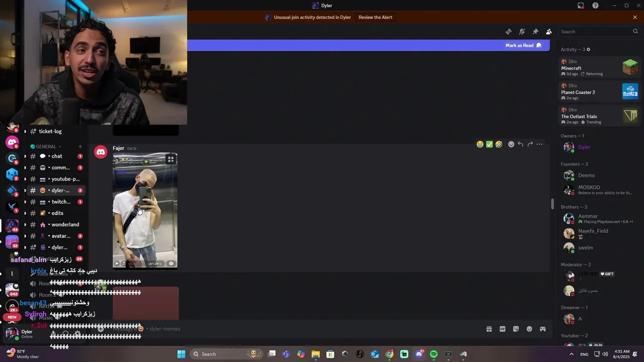Click the username Fajer in the message header
Viewport: 644px width, 362px height.
(118, 148)
